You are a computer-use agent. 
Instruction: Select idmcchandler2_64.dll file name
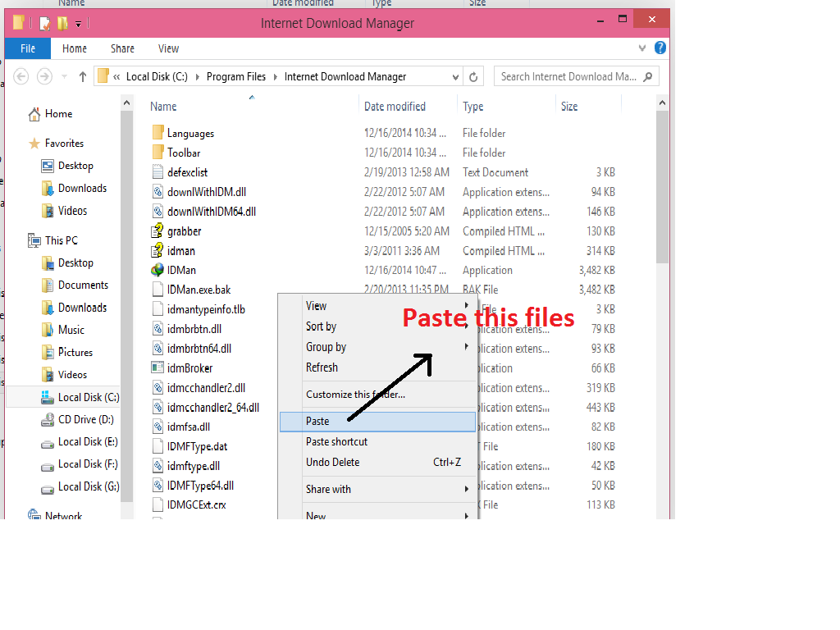213,407
